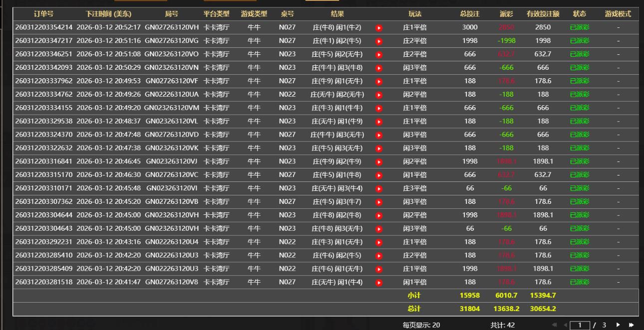Jump to the last page

pos(631,325)
